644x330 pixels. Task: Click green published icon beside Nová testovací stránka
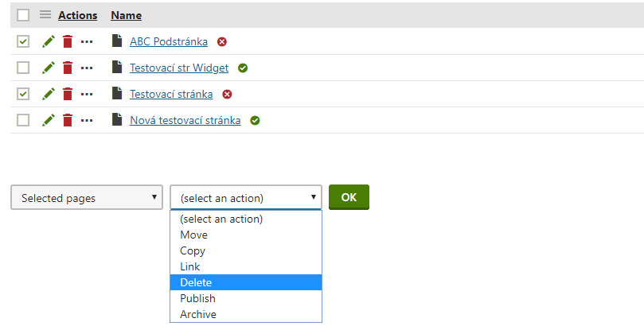pos(255,121)
